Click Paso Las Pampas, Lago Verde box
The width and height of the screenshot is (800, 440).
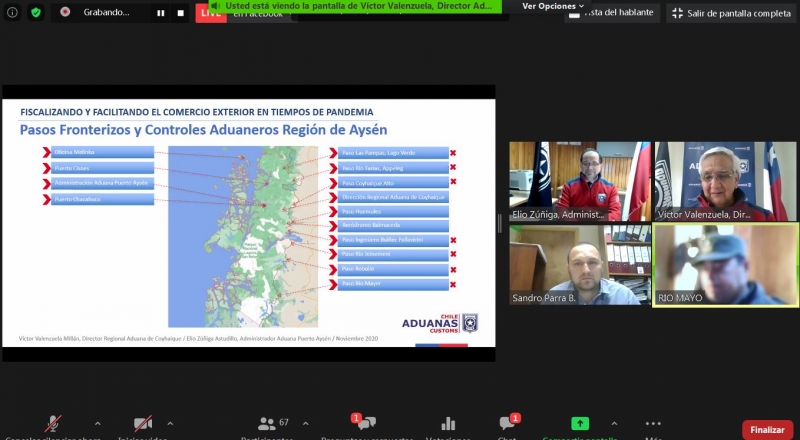point(393,153)
